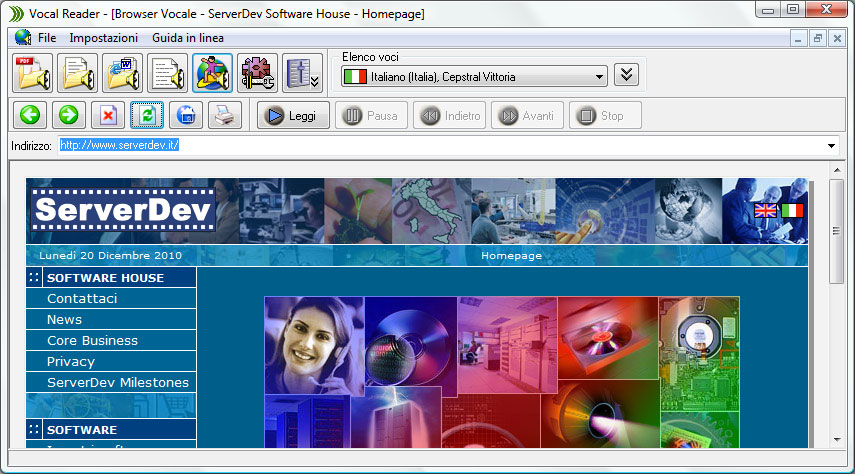Expand voice options with double chevron button
This screenshot has width=855, height=474.
tap(627, 75)
